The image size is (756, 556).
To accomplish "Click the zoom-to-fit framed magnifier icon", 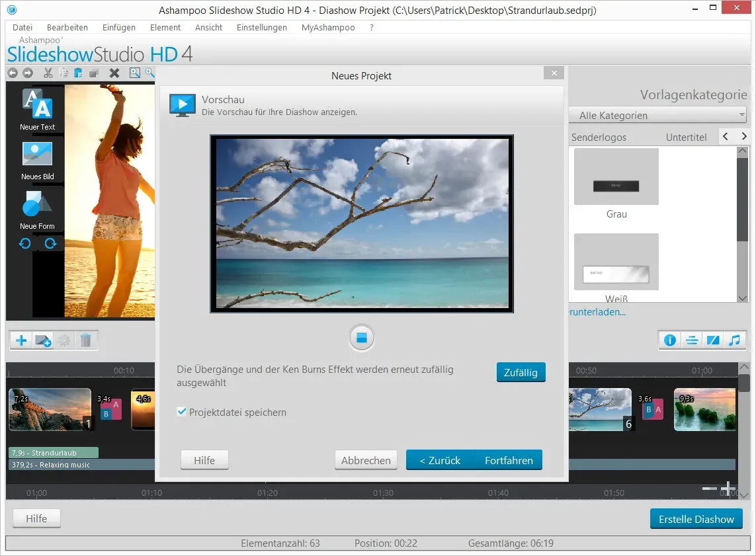I will coord(135,73).
